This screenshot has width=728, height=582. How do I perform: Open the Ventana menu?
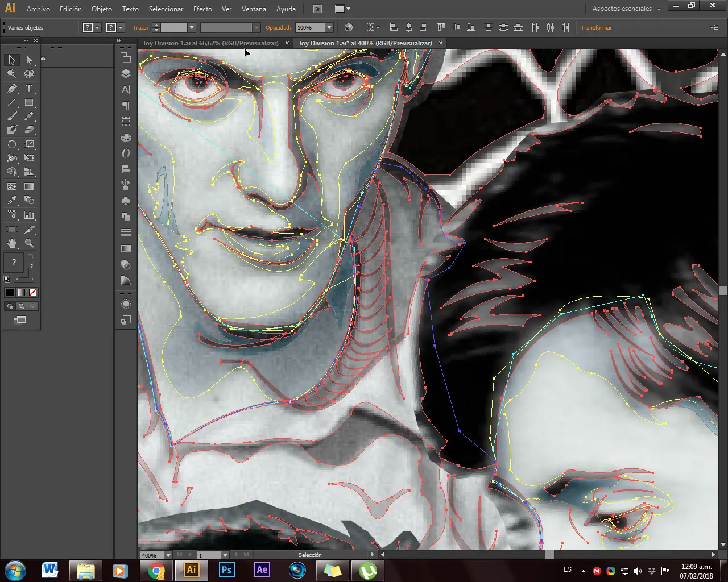point(254,9)
